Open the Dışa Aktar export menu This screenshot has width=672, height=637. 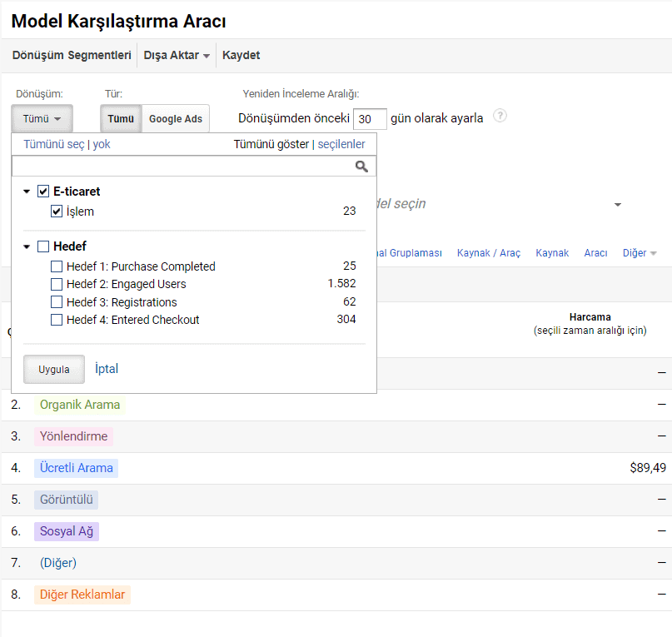177,56
